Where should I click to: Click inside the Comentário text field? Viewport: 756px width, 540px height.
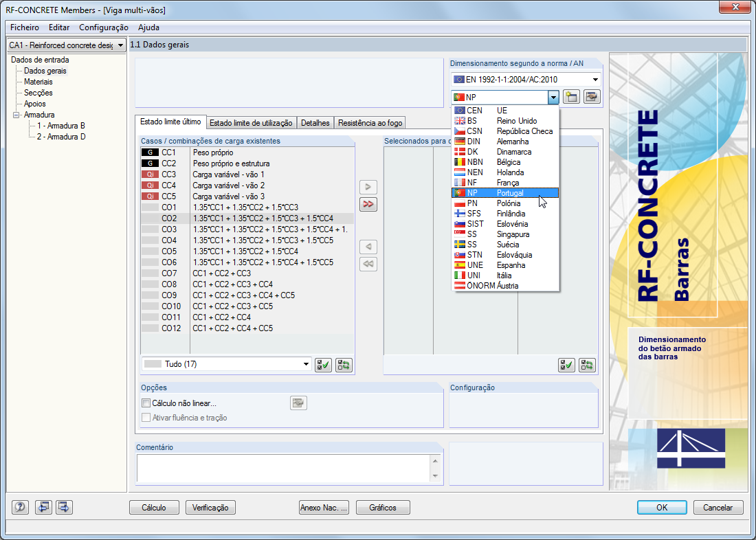[283, 468]
